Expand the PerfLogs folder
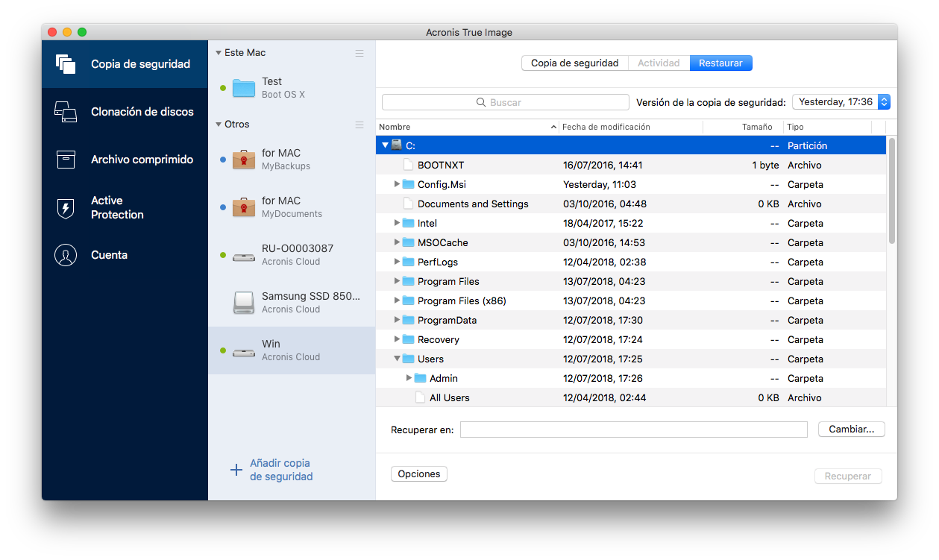 398,262
